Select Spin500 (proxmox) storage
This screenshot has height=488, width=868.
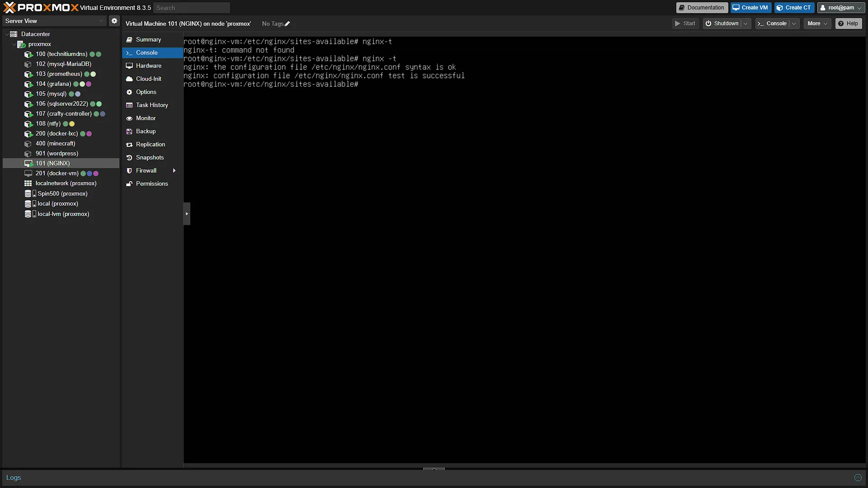pyautogui.click(x=61, y=194)
